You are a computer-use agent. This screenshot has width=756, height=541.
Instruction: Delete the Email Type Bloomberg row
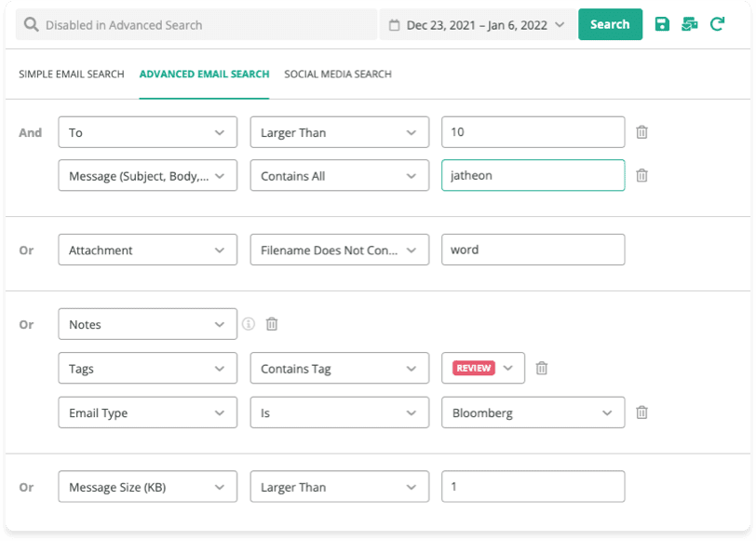[641, 413]
